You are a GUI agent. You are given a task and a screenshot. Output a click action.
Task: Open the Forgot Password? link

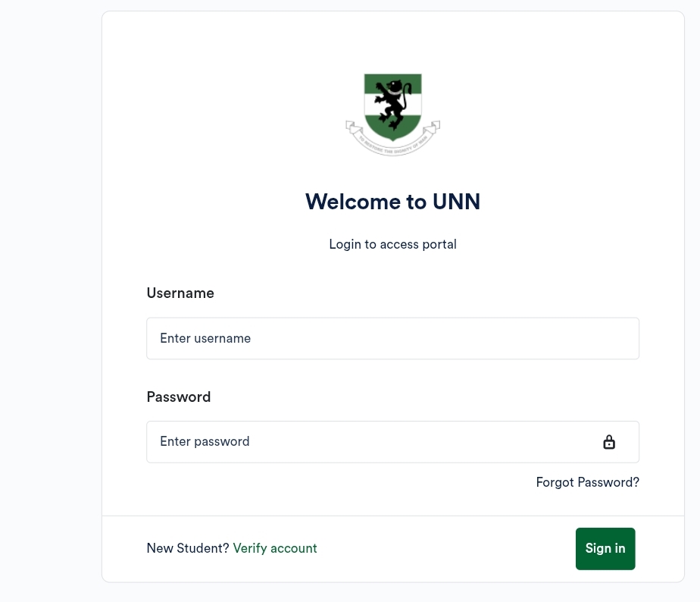tap(588, 482)
